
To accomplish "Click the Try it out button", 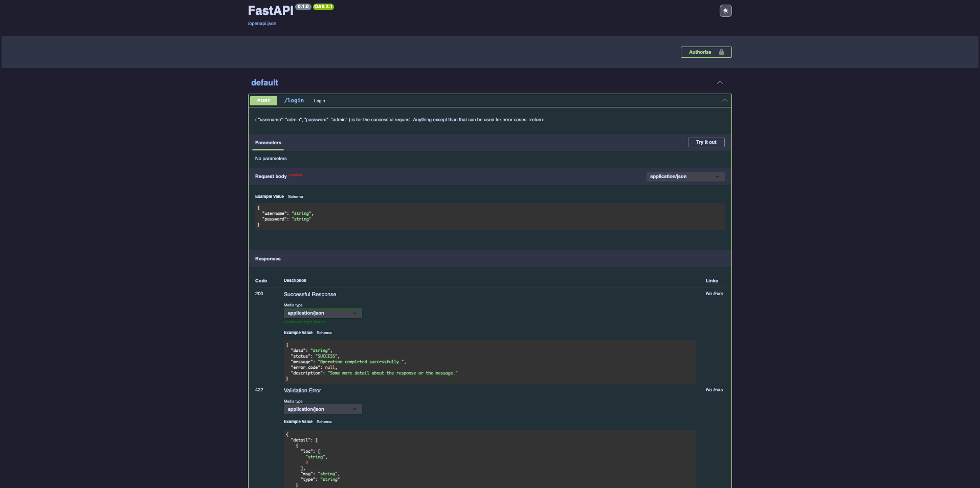I will (706, 142).
